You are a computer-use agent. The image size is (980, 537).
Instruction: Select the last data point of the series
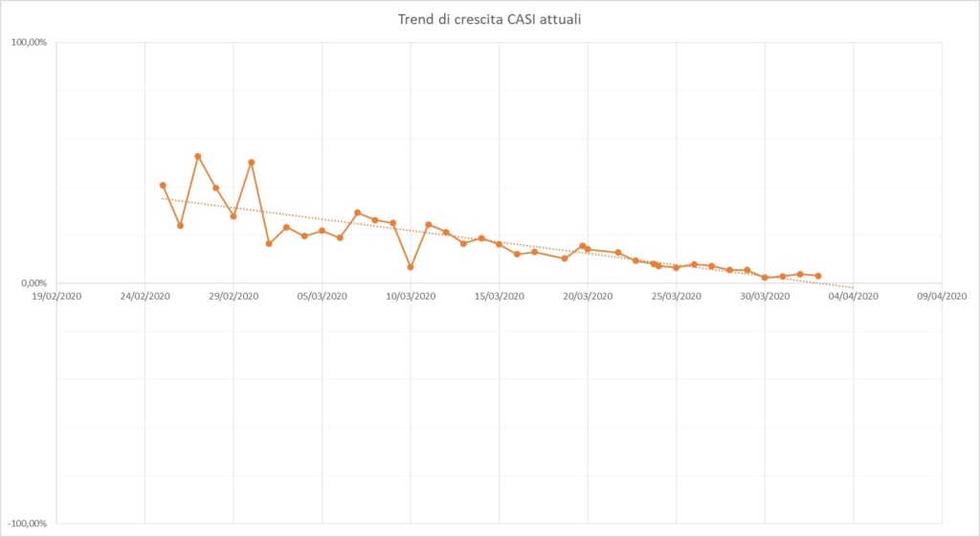click(x=818, y=276)
